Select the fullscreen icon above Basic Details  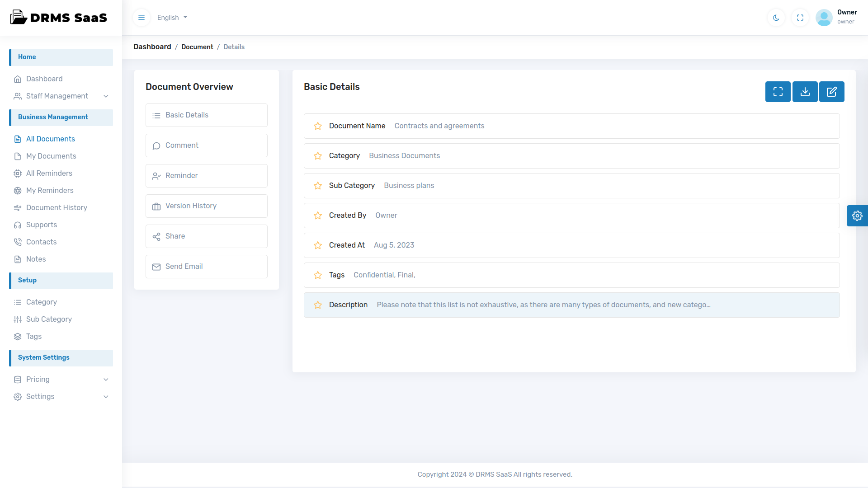pyautogui.click(x=778, y=92)
